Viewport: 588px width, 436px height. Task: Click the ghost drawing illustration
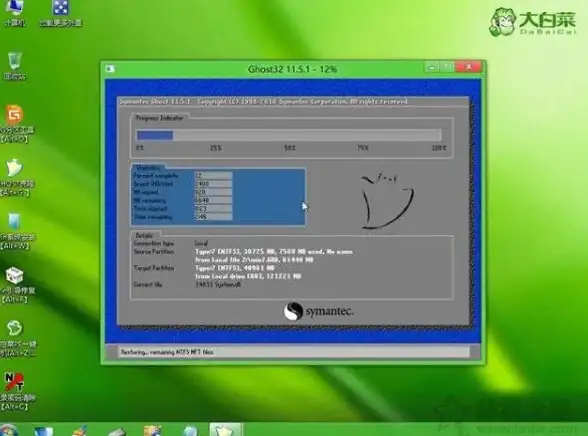(x=387, y=201)
